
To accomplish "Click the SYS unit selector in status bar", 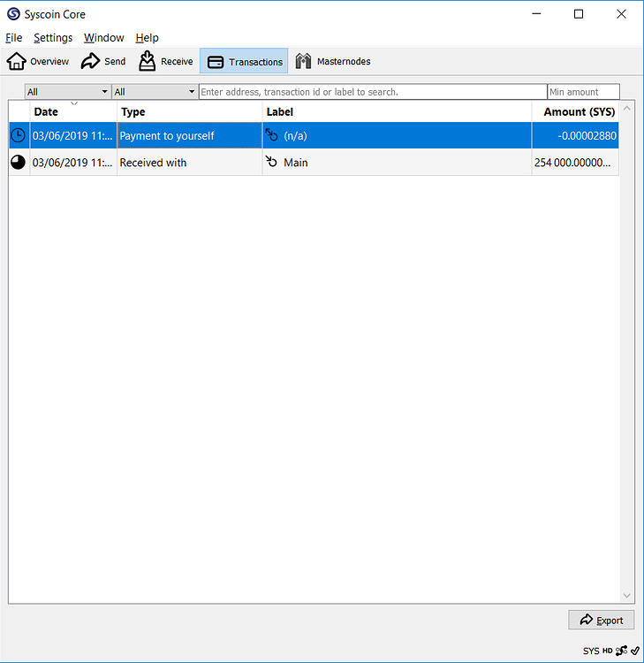I will 591,651.
